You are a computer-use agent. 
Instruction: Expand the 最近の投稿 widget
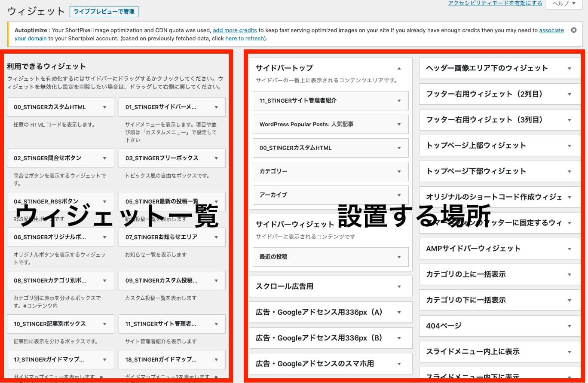399,257
